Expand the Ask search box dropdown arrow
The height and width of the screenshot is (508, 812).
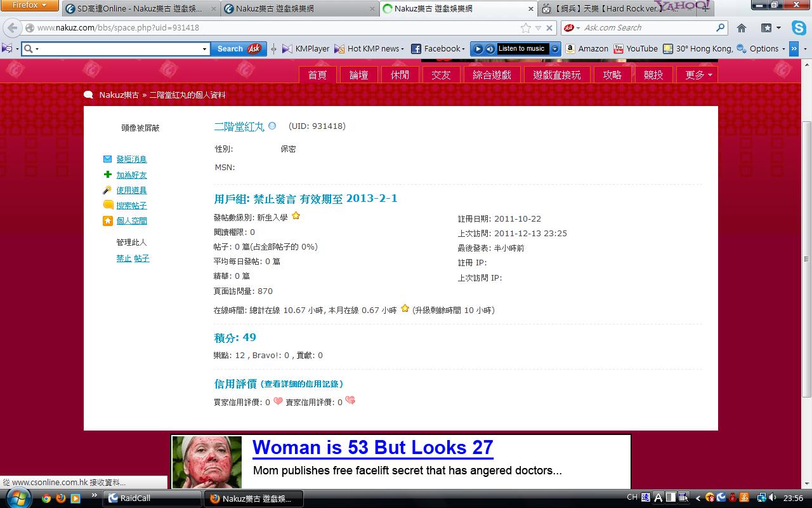pyautogui.click(x=204, y=49)
